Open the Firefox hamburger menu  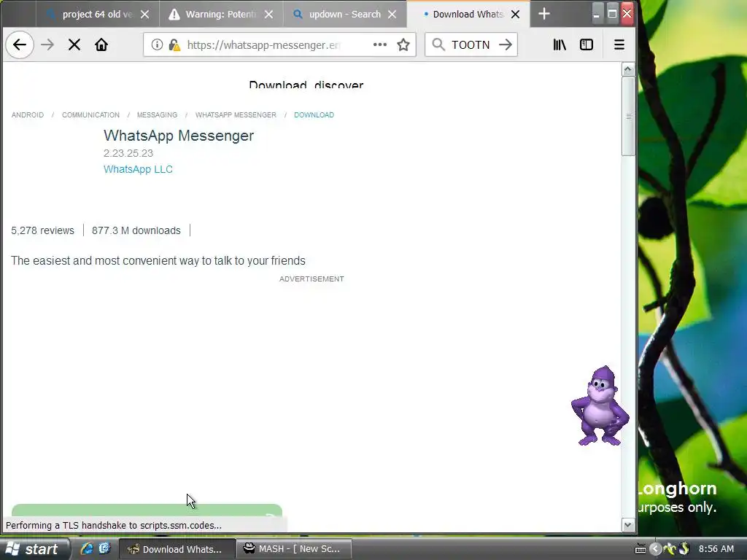click(619, 44)
